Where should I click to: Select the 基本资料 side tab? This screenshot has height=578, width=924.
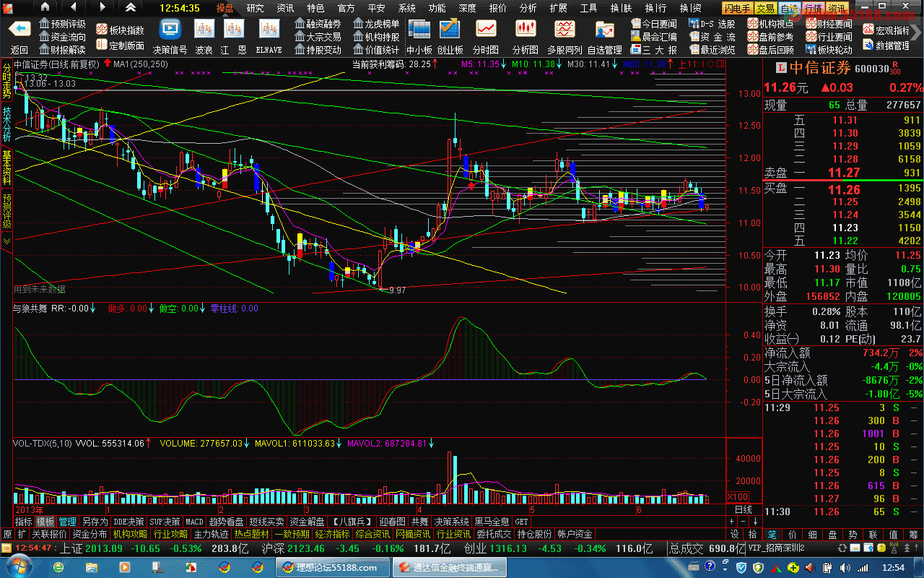point(6,168)
